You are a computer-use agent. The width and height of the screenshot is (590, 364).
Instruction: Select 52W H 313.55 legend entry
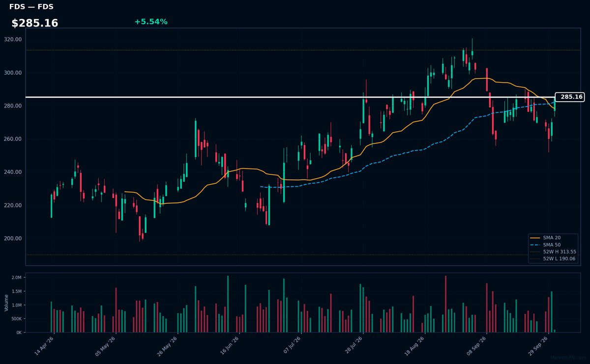[553, 252]
